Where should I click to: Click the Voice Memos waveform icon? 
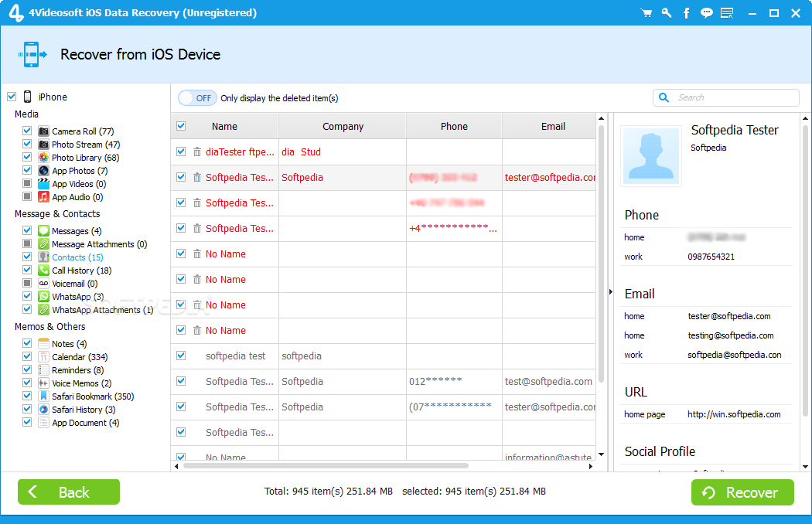(x=44, y=383)
